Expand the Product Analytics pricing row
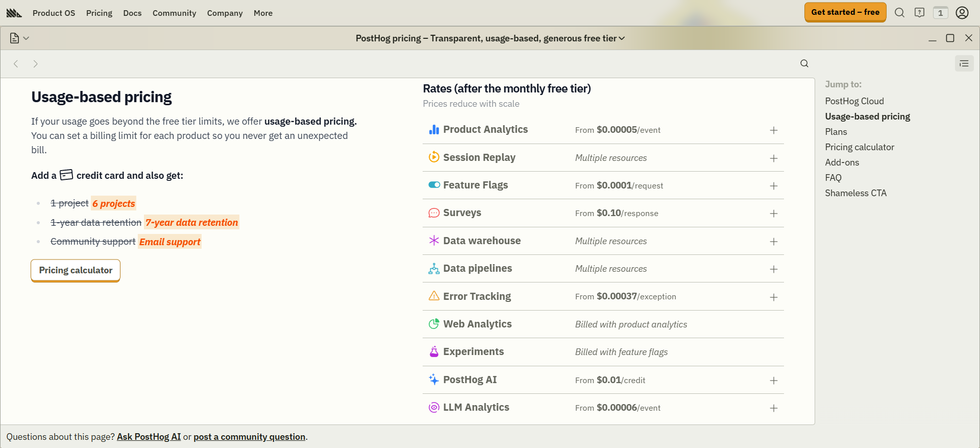 (773, 130)
